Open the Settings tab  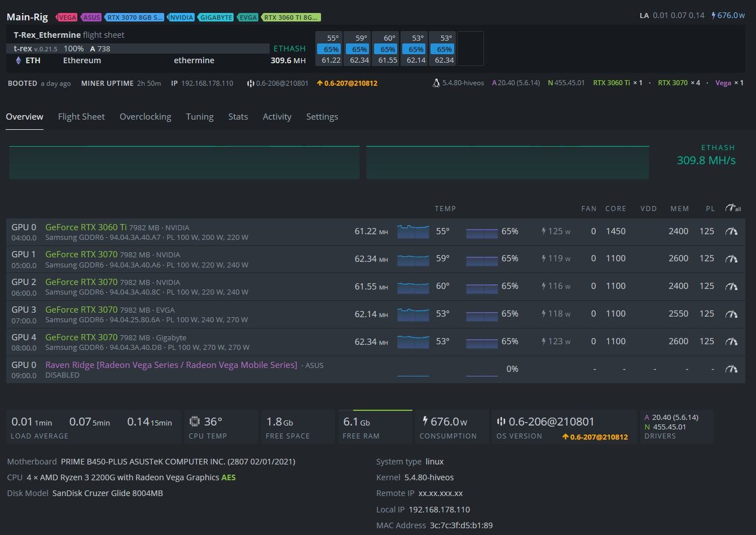click(x=322, y=117)
